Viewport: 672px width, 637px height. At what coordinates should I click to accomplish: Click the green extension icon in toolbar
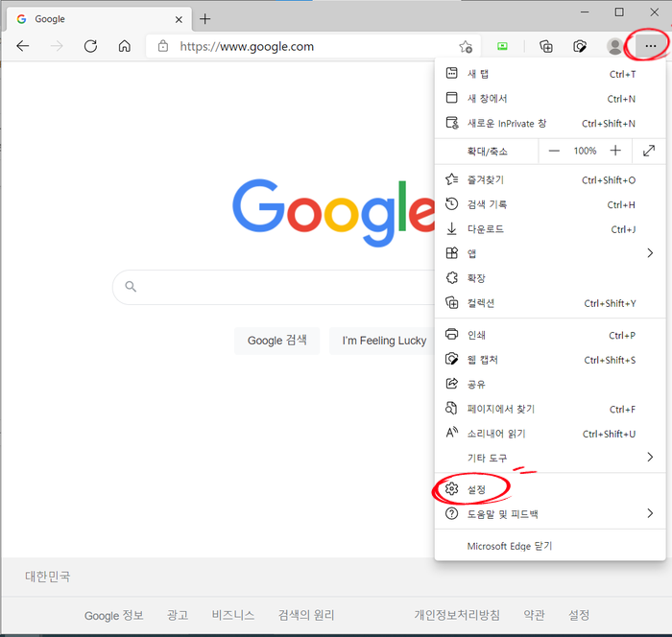click(x=502, y=46)
